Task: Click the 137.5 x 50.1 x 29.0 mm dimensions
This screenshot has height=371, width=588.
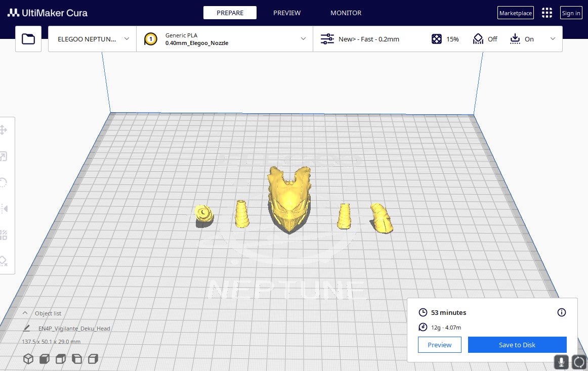Action: pos(51,341)
